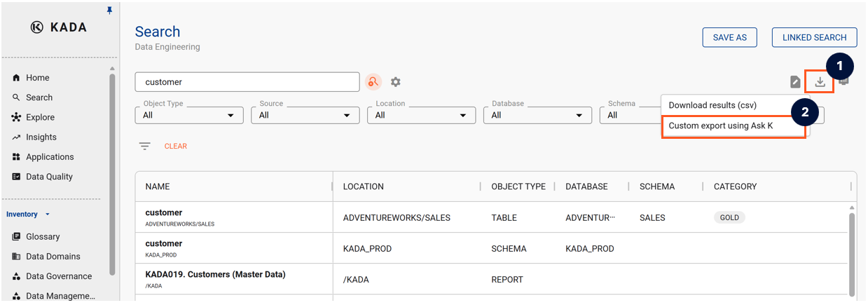This screenshot has height=305, width=868.
Task: Open Explore from the sidebar
Action: 40,117
